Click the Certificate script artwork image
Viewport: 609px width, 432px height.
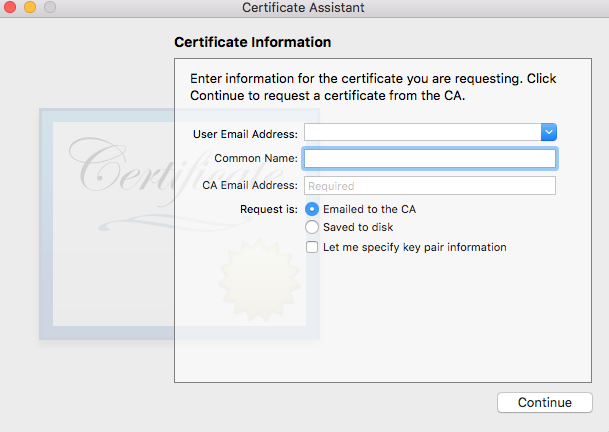tap(130, 165)
